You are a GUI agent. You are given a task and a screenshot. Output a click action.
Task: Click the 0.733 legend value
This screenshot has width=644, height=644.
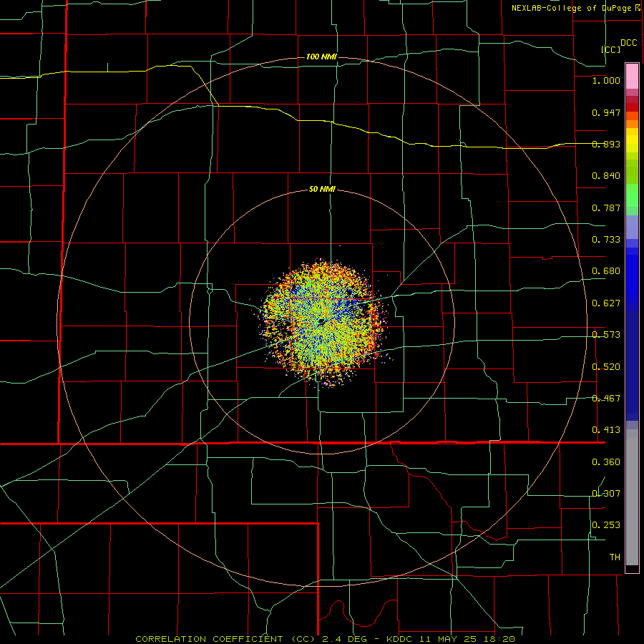coord(606,240)
